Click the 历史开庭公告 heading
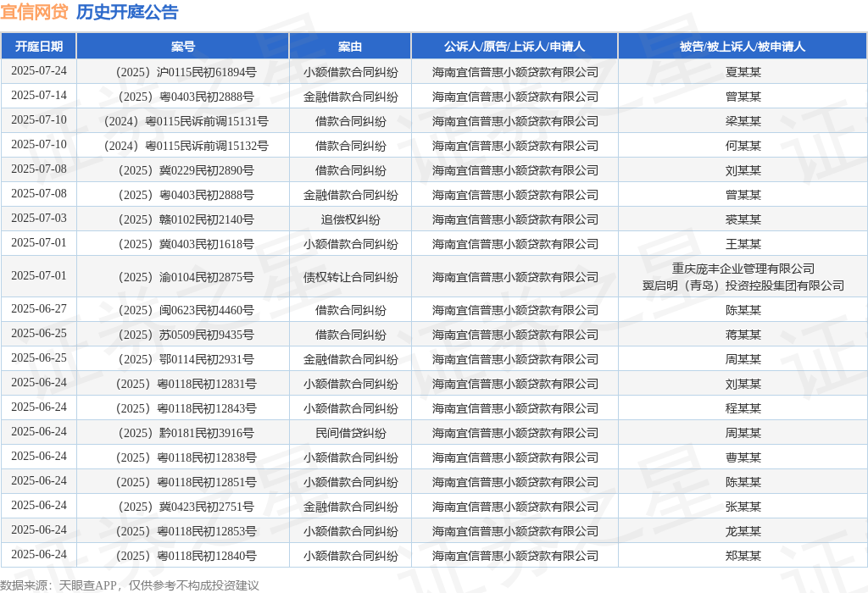Image resolution: width=868 pixels, height=593 pixels. [127, 12]
